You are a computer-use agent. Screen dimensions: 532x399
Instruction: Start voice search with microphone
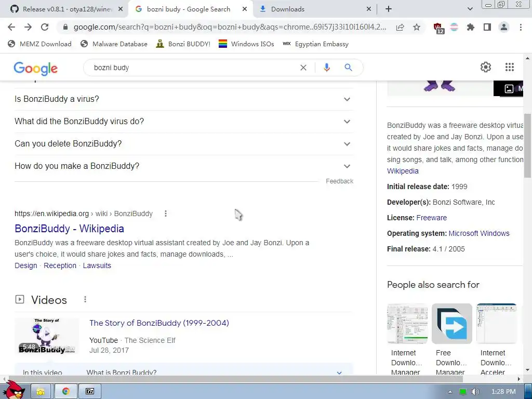click(326, 68)
